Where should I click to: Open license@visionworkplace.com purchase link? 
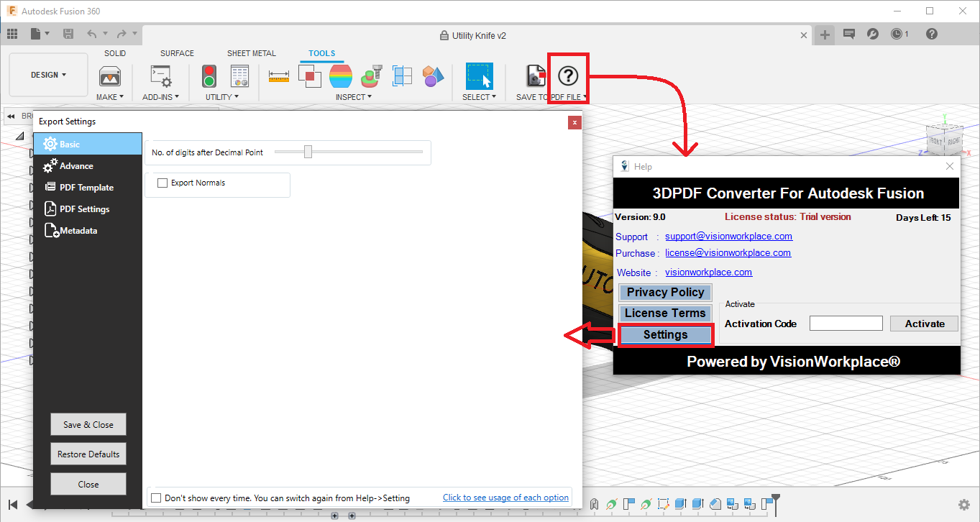[x=728, y=252]
